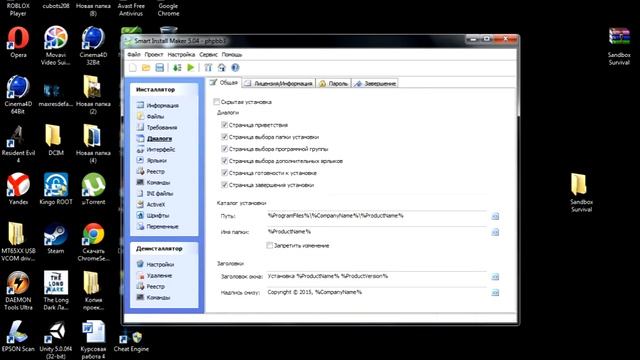Select the Cheat Engine desktop shortcut
This screenshot has height=360, width=640.
pos(131,342)
